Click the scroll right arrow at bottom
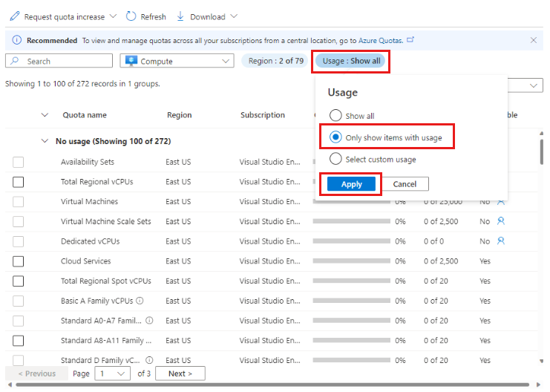The height and width of the screenshot is (392, 550). point(538,385)
